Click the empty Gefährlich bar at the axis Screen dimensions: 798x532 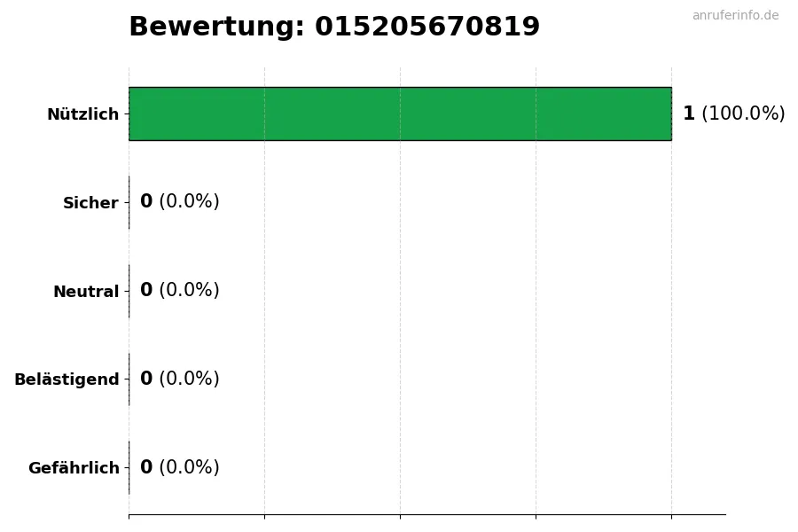[129, 467]
